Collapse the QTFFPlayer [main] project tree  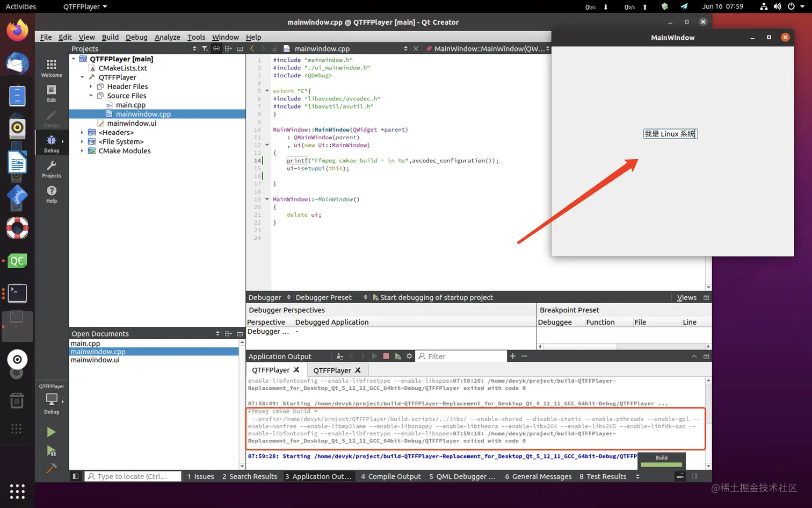74,59
